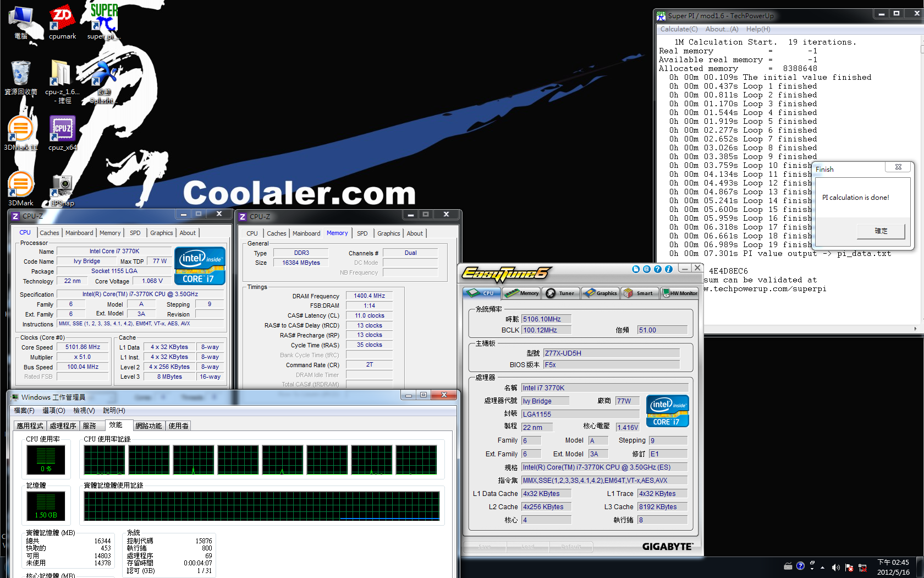Switch to EasyTune6 Smart tab
924x578 pixels.
pyautogui.click(x=640, y=293)
